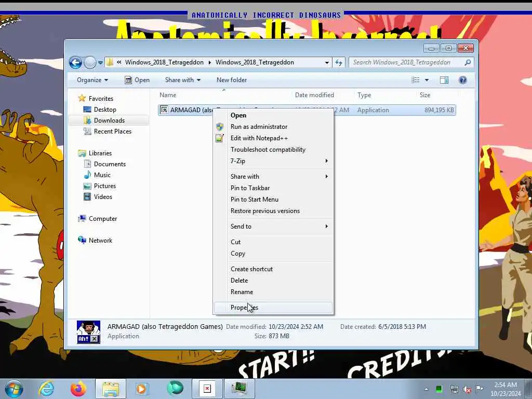Choose Restore previous versions
The height and width of the screenshot is (399, 532).
click(x=273, y=211)
